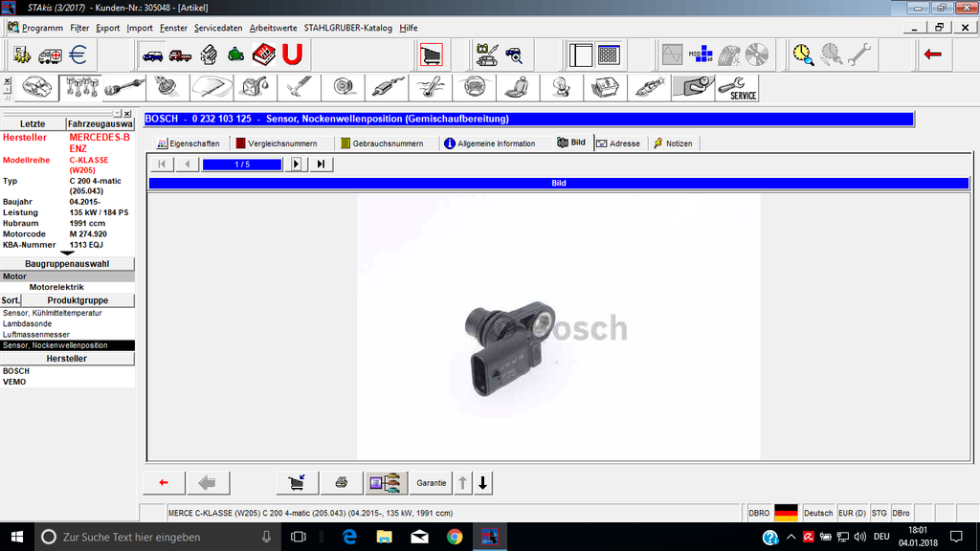980x551 pixels.
Task: Open the STAHLGRUBER-Katalog menu
Action: pyautogui.click(x=348, y=28)
